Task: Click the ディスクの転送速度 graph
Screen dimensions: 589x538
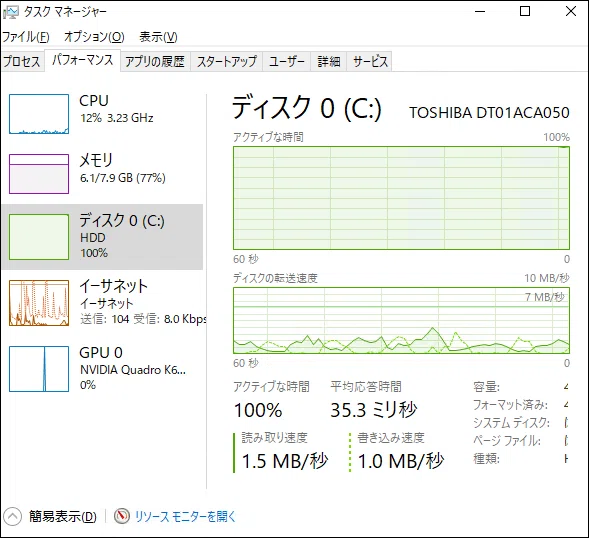Action: (x=401, y=320)
